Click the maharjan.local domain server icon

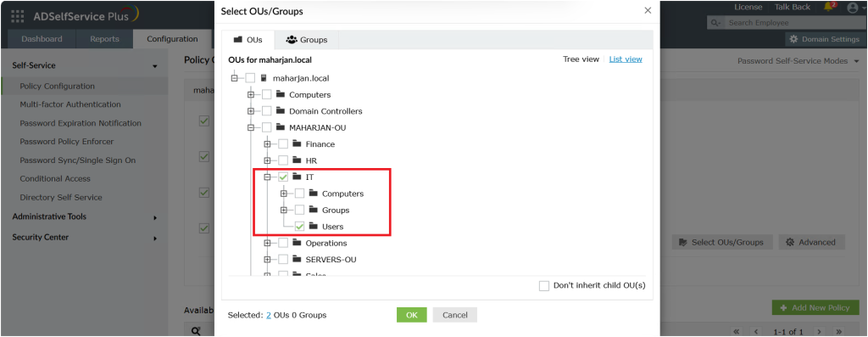click(264, 78)
